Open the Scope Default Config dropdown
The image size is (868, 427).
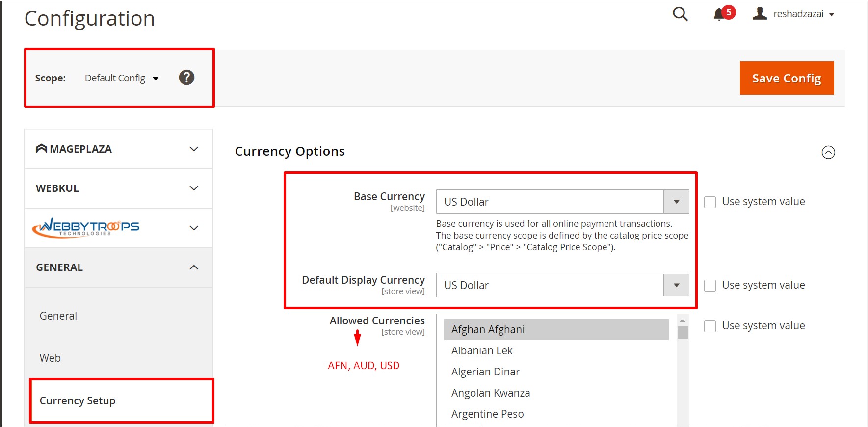pos(121,78)
